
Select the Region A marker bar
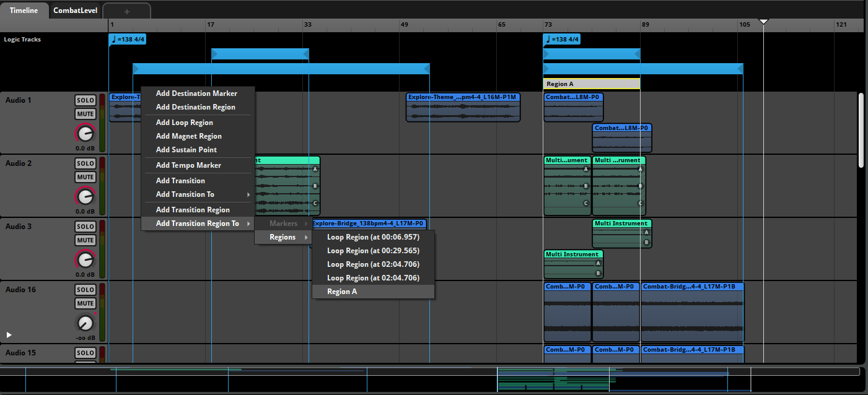pos(592,84)
